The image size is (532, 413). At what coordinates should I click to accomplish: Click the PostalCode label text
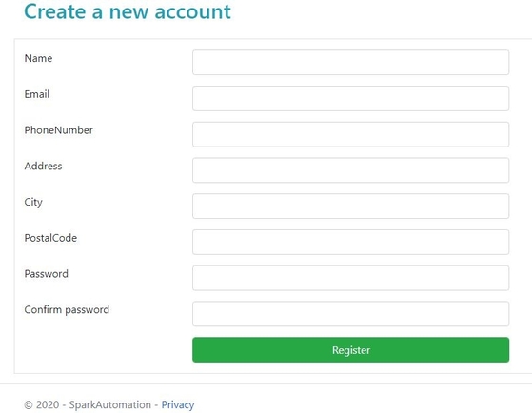(50, 238)
